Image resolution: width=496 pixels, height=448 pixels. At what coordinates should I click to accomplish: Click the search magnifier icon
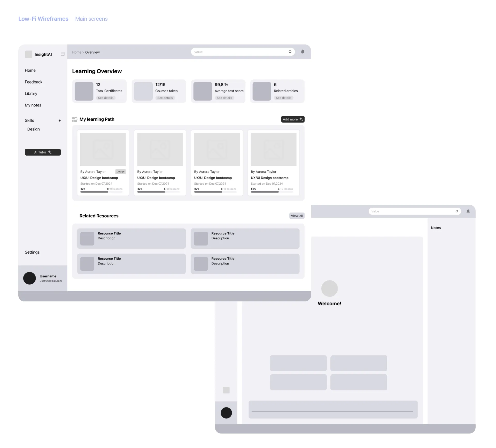coord(290,52)
